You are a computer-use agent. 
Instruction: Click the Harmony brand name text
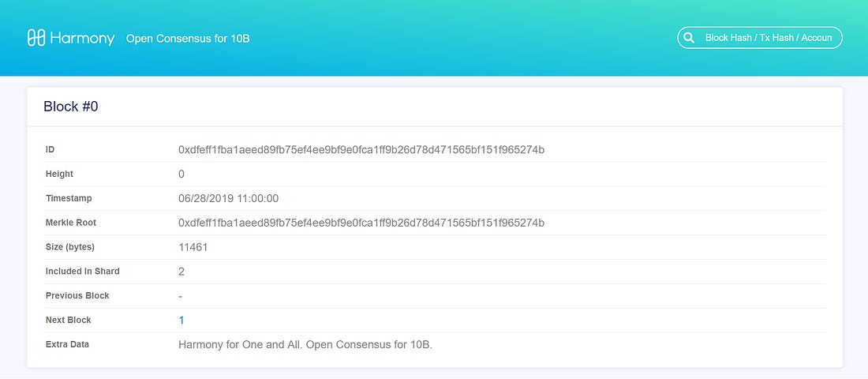82,39
